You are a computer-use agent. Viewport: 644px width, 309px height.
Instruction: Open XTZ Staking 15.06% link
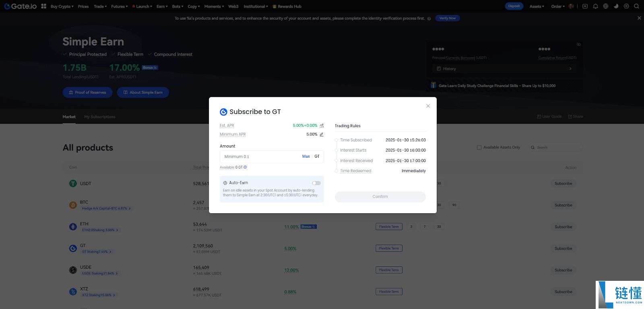click(99, 295)
